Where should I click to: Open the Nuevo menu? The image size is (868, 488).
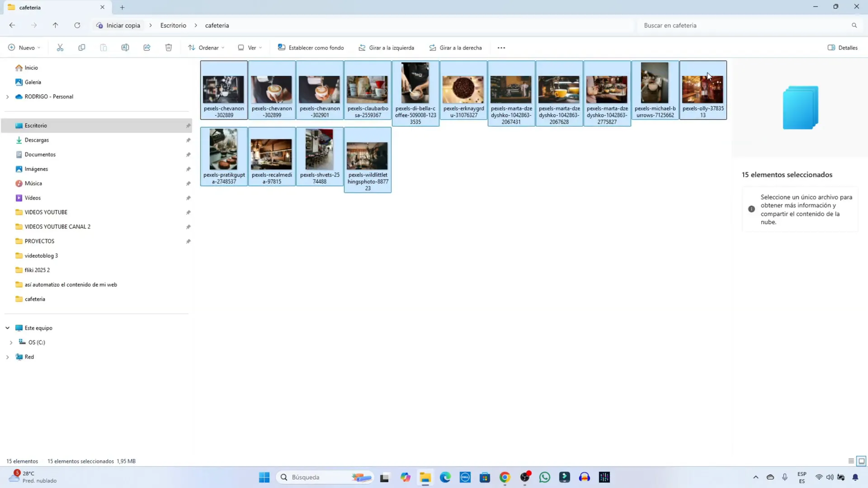(24, 48)
